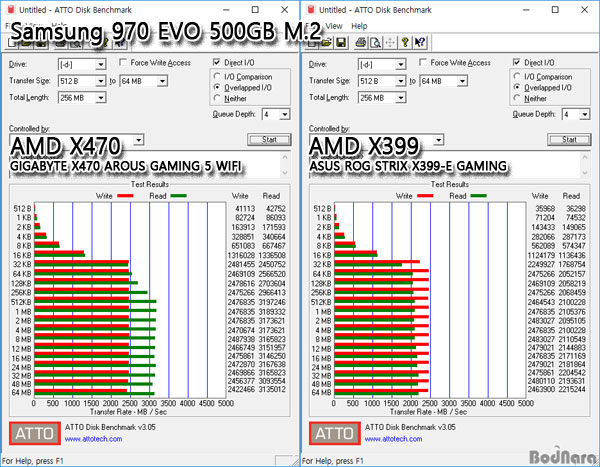The height and width of the screenshot is (467, 600).
Task: Choose Neither radio option in right window
Action: 518,98
